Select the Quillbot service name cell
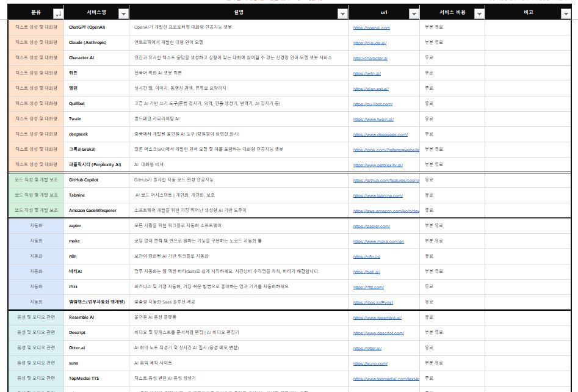Screen dimensions: 578x392 (96, 104)
